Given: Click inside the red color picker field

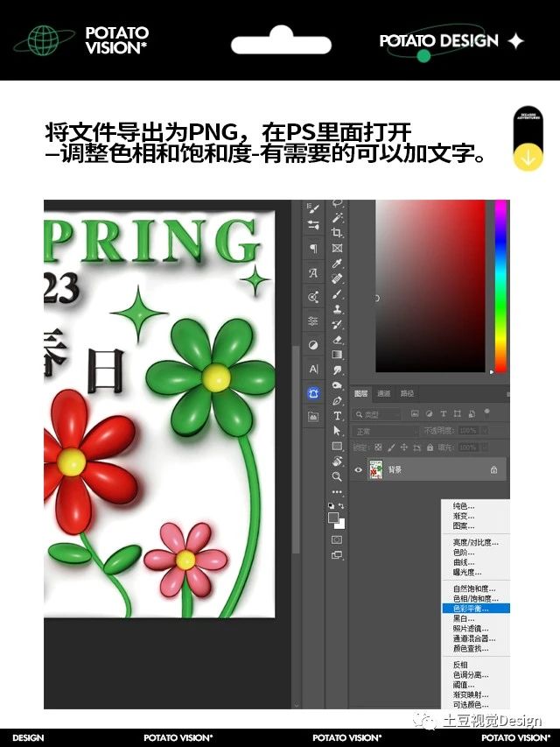Looking at the screenshot, I should tap(430, 285).
